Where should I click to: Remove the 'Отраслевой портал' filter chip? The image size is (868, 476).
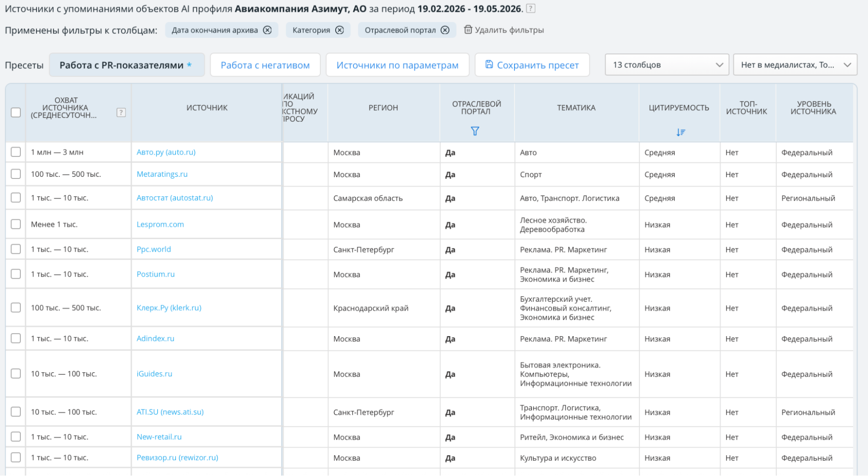tap(445, 30)
